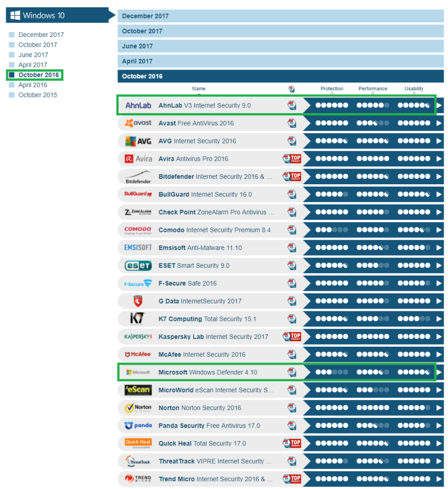This screenshot has width=448, height=489.
Task: Click the ThreatTrack logo
Action: click(138, 461)
